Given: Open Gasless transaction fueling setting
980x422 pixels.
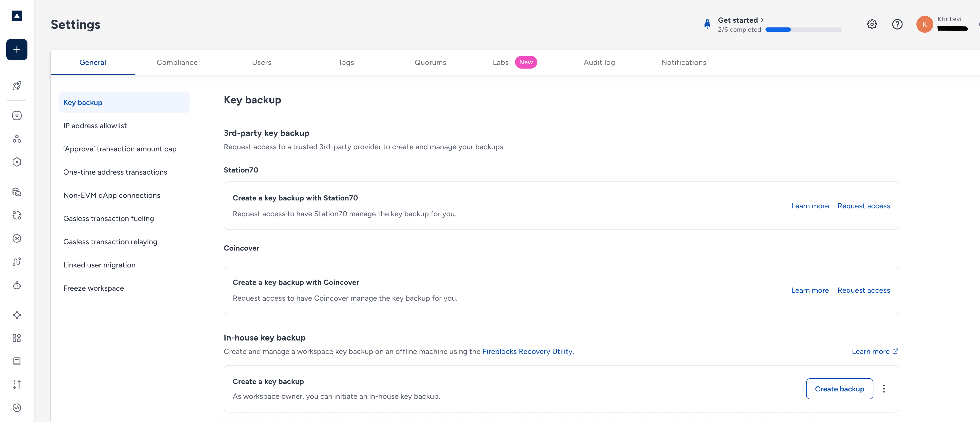Looking at the screenshot, I should click(124, 218).
